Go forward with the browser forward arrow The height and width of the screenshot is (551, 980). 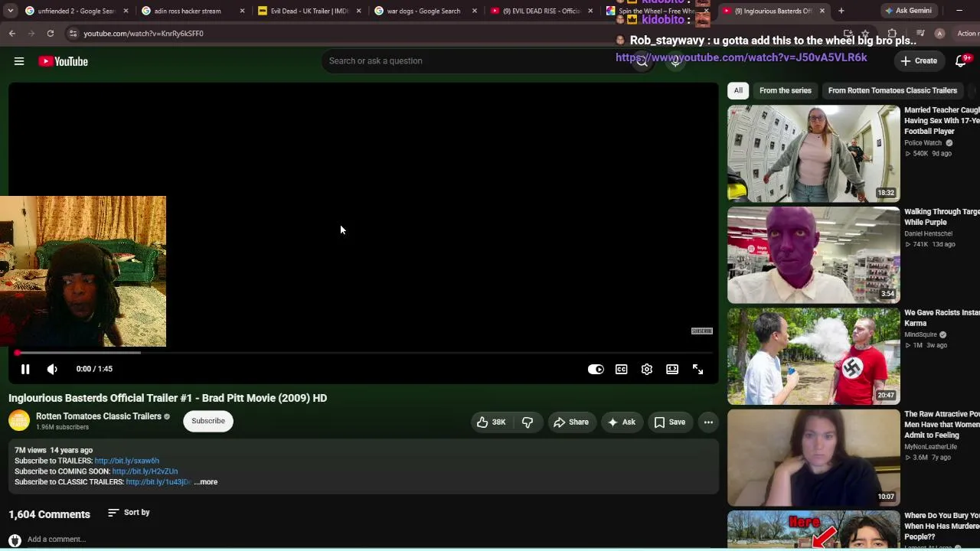coord(31,34)
